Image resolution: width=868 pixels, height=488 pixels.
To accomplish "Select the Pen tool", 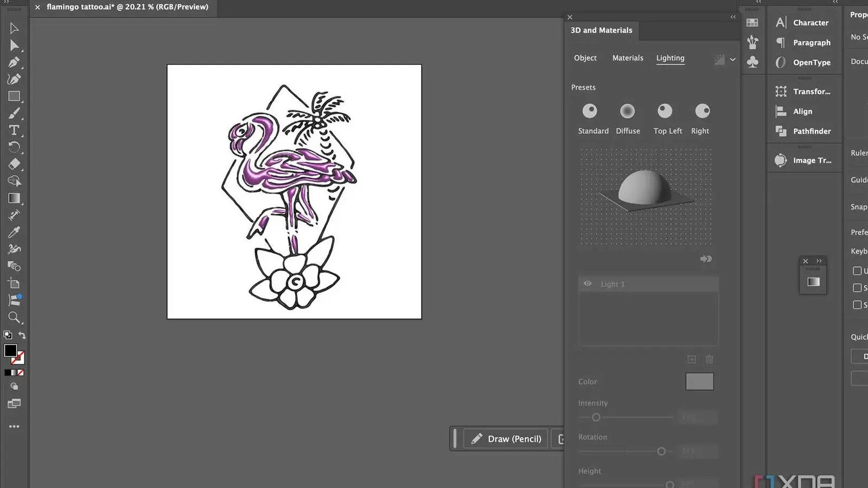I will 14,62.
